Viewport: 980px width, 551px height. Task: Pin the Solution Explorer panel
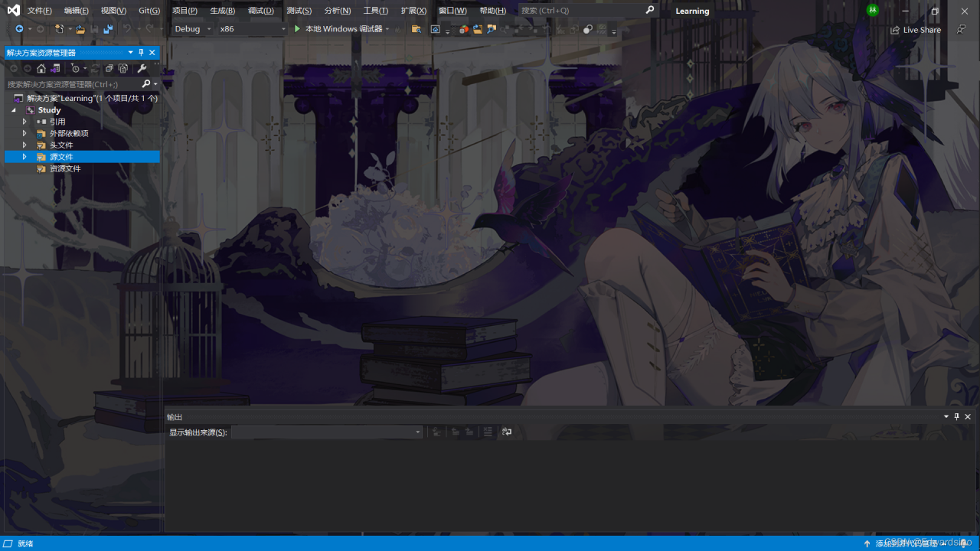point(142,52)
